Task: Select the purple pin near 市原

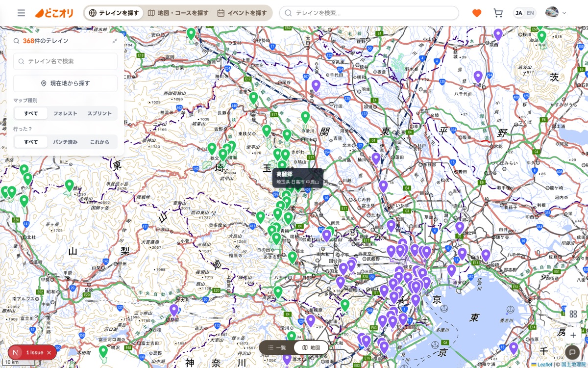Action: coord(514,348)
